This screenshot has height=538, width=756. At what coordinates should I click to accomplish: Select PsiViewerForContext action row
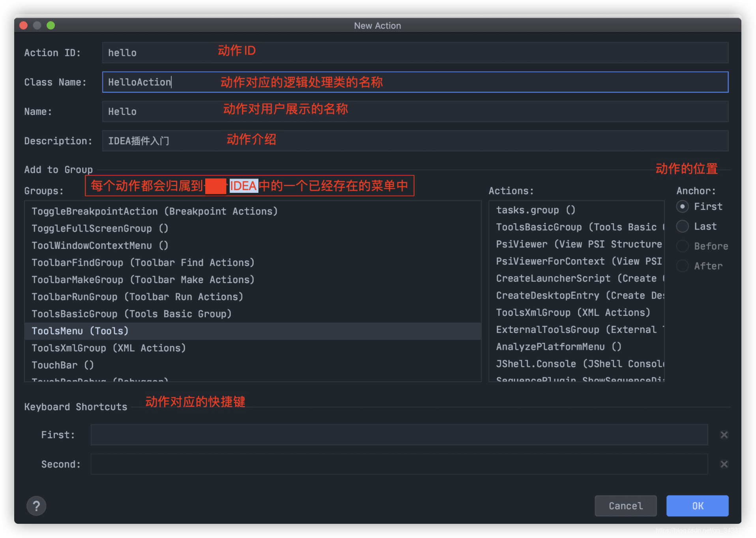click(576, 261)
